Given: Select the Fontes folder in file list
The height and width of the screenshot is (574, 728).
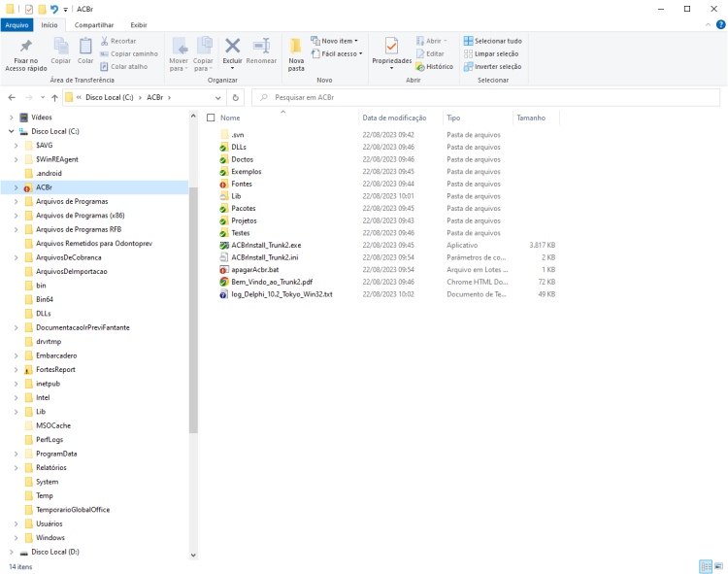Looking at the screenshot, I should tap(242, 184).
